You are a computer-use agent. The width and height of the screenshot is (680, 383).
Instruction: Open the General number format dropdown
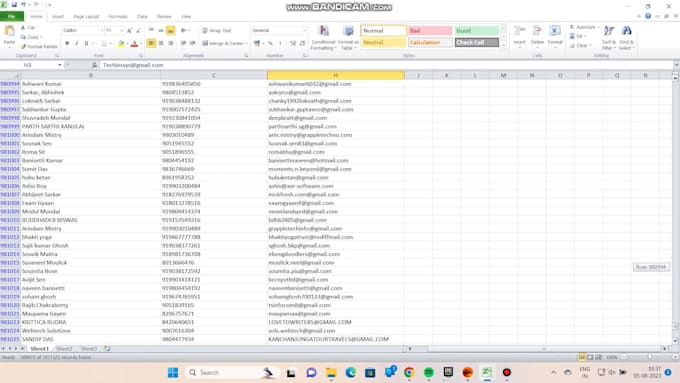[x=304, y=30]
